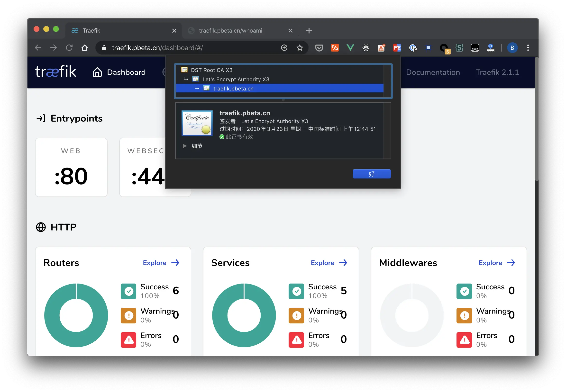Click the Entrypoints section icon
This screenshot has height=392, width=566.
40,118
